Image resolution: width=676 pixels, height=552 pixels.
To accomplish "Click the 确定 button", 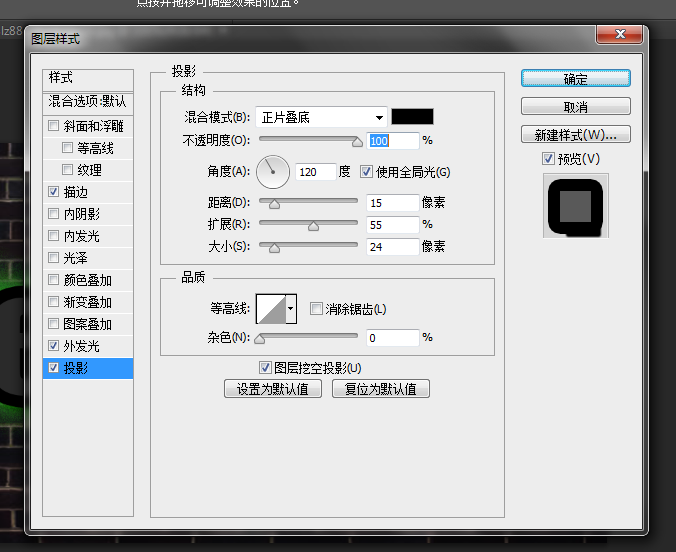I will tap(575, 79).
